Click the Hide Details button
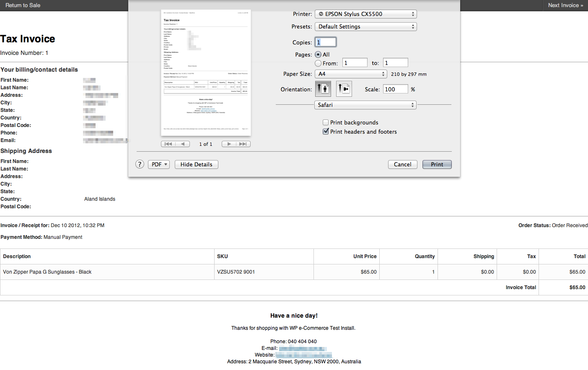 [197, 164]
